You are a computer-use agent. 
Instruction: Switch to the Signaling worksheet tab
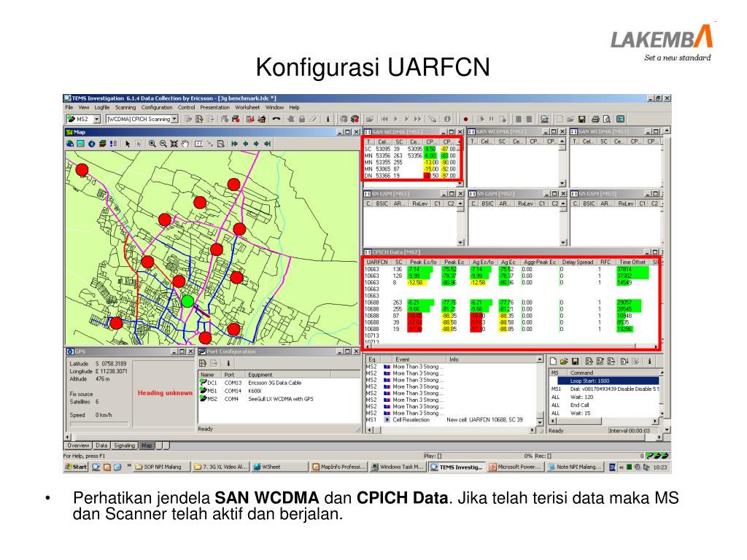coord(124,446)
